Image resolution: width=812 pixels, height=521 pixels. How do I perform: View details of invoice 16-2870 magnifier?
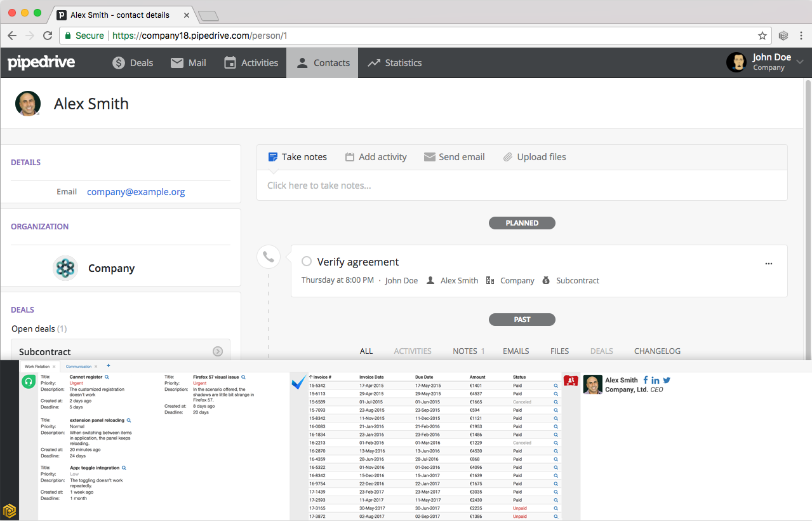[556, 451]
